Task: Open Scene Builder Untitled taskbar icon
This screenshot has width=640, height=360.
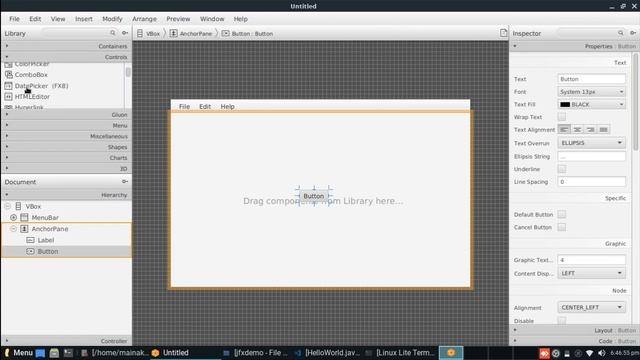Action: click(x=156, y=353)
